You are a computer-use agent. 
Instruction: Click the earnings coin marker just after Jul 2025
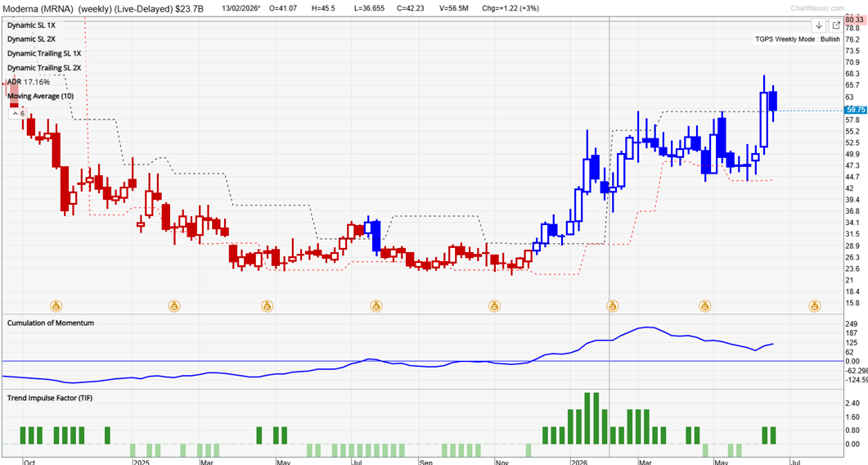click(376, 305)
